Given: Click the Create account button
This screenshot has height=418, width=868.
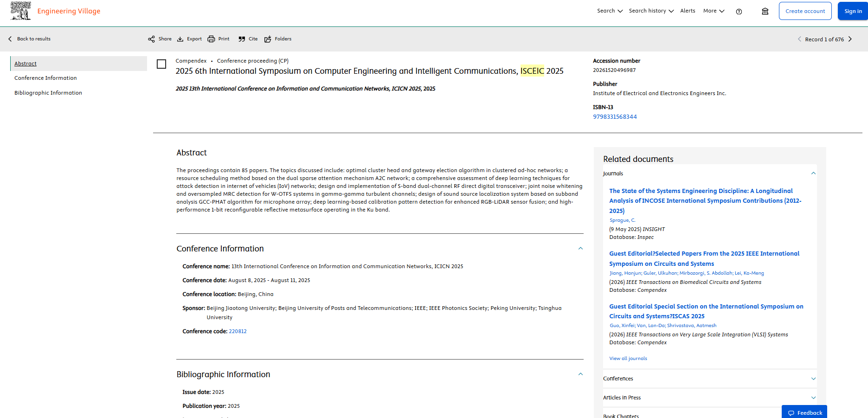Looking at the screenshot, I should click(x=805, y=11).
